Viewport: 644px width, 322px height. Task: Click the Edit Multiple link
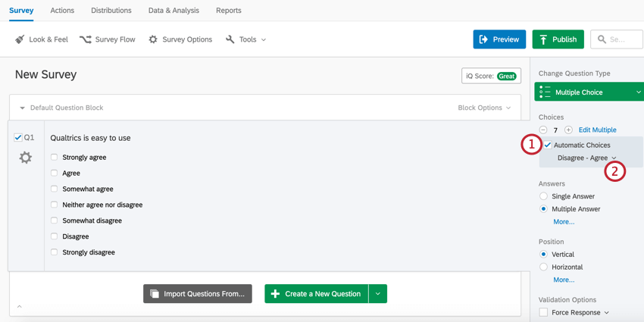click(x=598, y=130)
